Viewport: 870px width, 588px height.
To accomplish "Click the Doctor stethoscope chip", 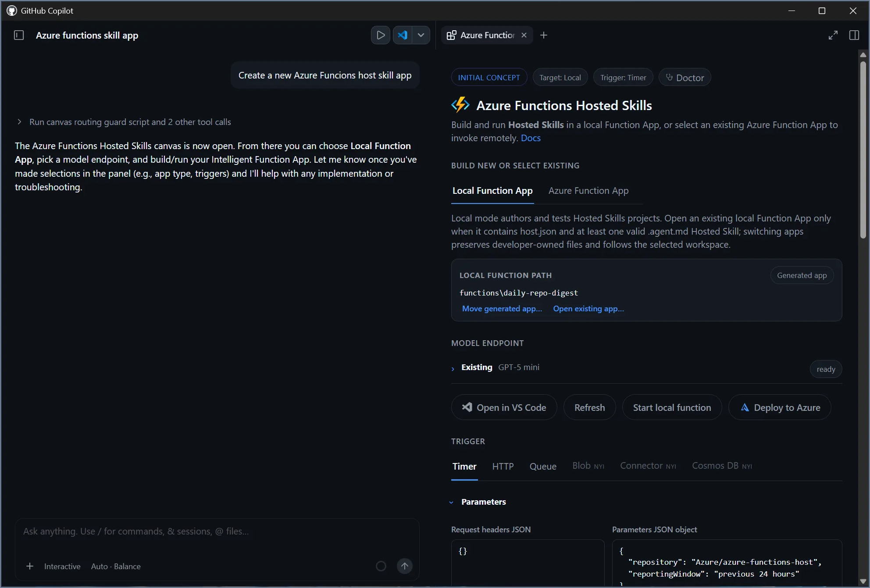I will point(685,77).
